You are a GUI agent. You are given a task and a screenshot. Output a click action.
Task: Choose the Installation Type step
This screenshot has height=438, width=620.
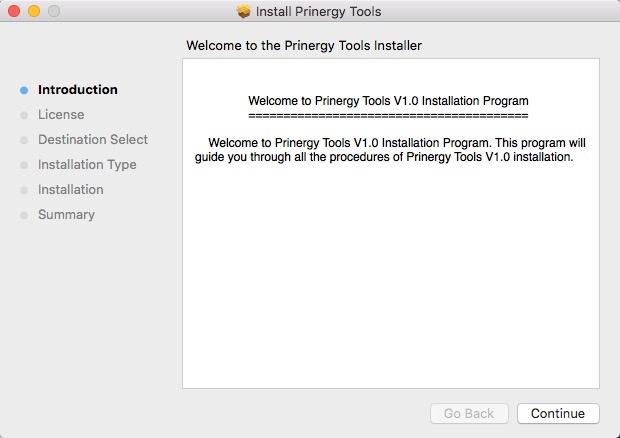point(87,165)
